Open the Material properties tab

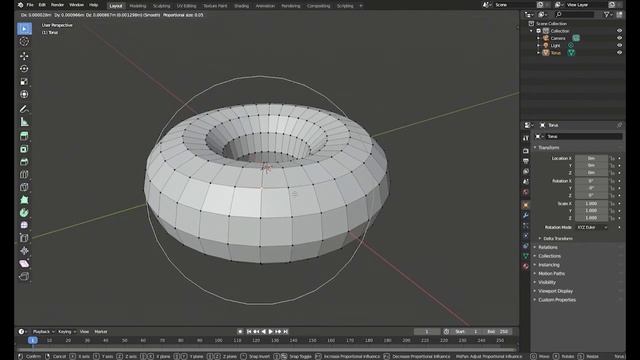click(526, 266)
